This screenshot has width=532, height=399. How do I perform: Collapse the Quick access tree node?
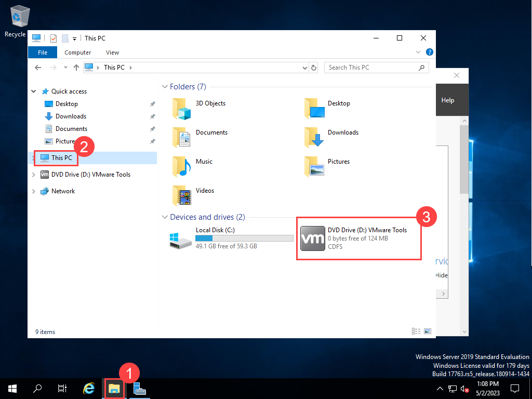click(34, 91)
